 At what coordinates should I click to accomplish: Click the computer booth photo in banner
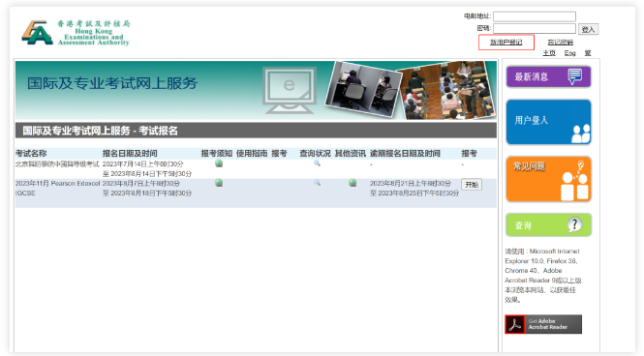click(362, 89)
